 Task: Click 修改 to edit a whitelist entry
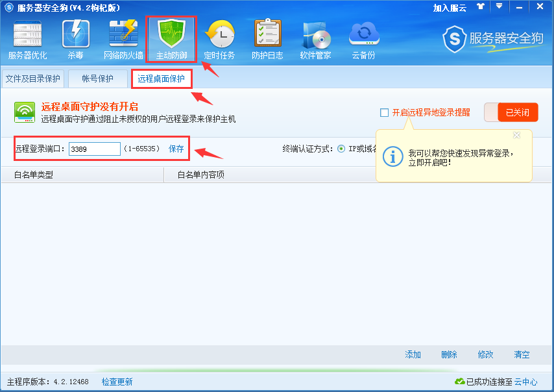[485, 354]
